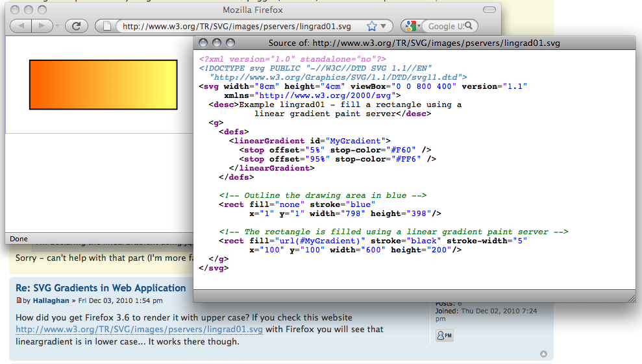Click the search magnifier icon
The width and height of the screenshot is (642, 364).
pos(469,26)
